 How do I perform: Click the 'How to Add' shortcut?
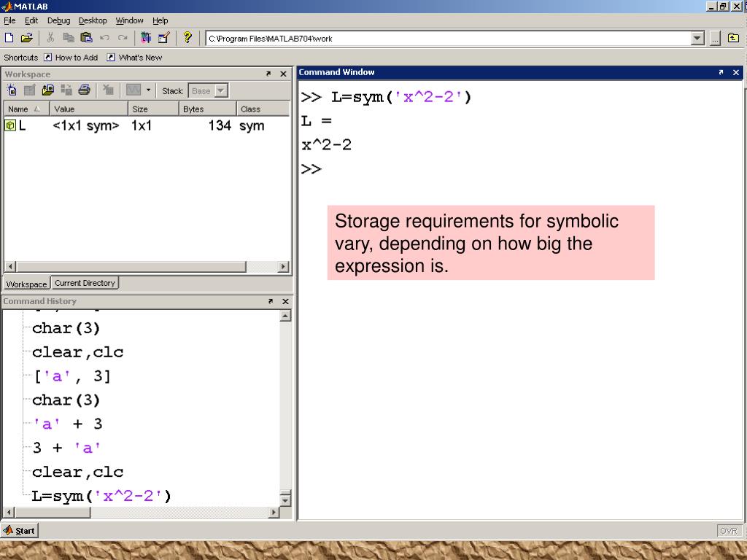click(71, 58)
